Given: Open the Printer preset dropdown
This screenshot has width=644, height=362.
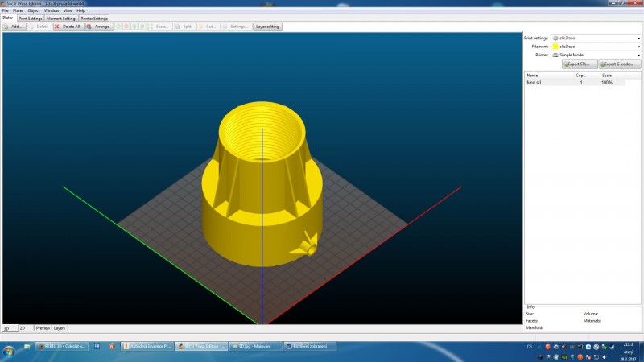Looking at the screenshot, I should click(595, 55).
